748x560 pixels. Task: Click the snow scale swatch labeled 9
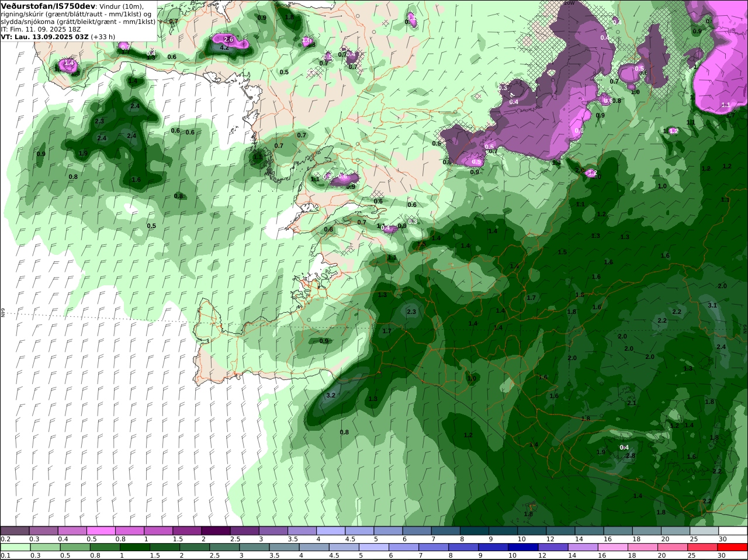pyautogui.click(x=503, y=531)
